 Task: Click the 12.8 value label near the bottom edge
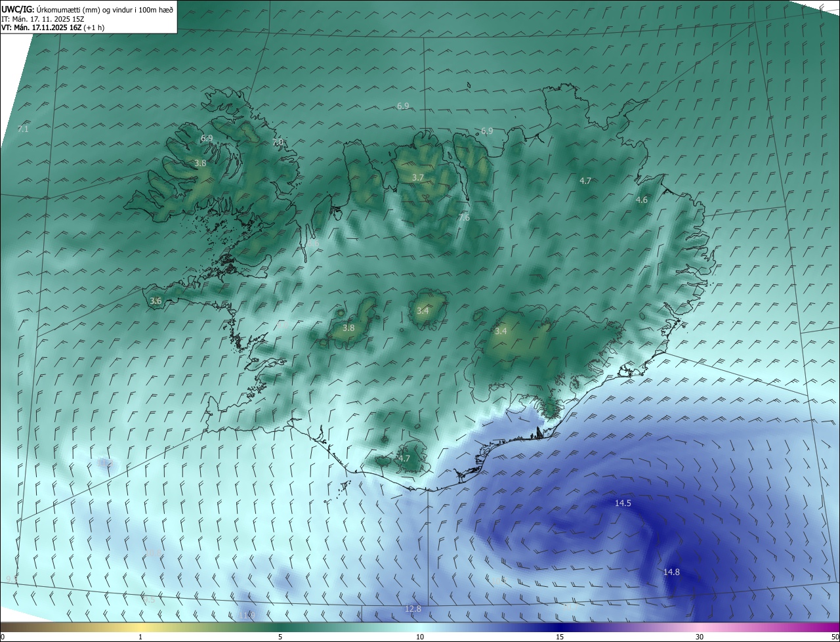pos(413,609)
